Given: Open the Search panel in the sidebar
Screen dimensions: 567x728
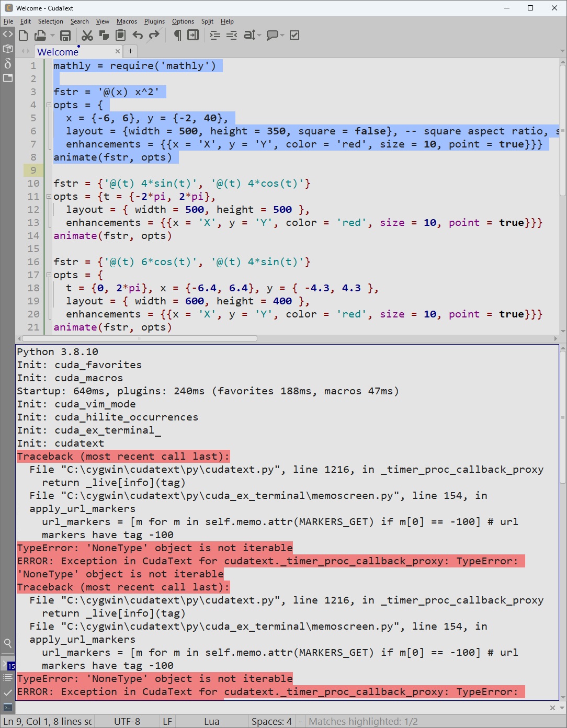Looking at the screenshot, I should click(x=8, y=643).
